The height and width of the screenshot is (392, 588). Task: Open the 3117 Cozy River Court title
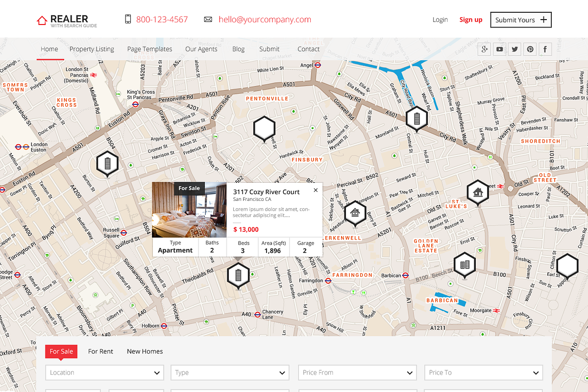pyautogui.click(x=266, y=192)
